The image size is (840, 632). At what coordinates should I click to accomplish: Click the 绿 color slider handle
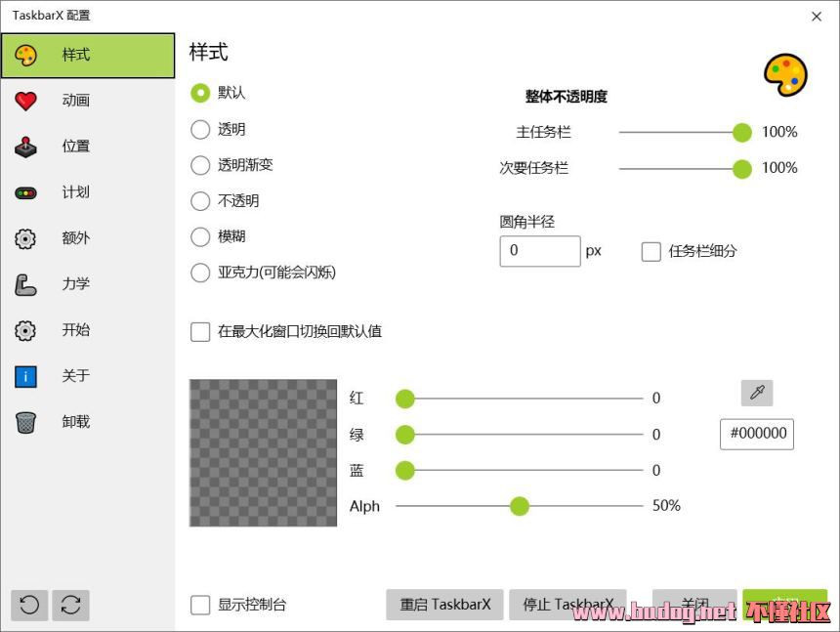405,435
